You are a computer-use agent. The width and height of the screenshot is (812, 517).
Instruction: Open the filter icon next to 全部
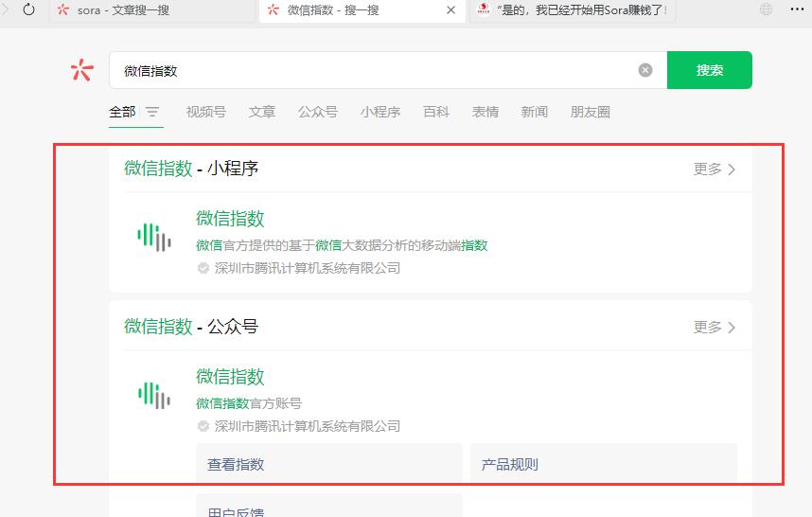pos(152,112)
